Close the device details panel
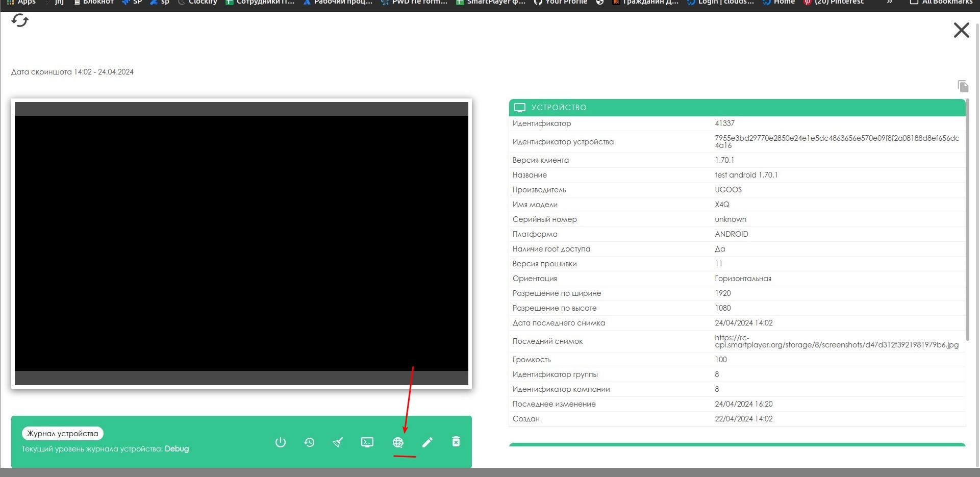Viewport: 980px width, 477px height. click(x=961, y=30)
